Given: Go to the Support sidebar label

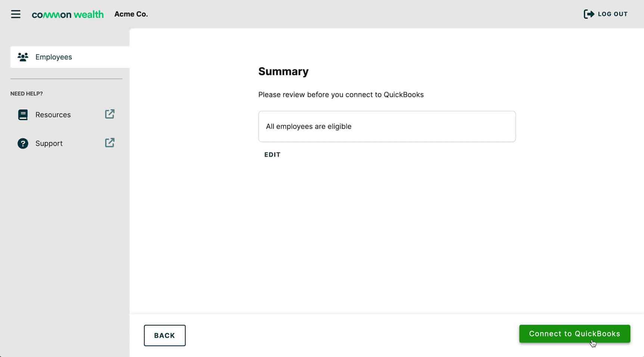Looking at the screenshot, I should click(x=49, y=143).
